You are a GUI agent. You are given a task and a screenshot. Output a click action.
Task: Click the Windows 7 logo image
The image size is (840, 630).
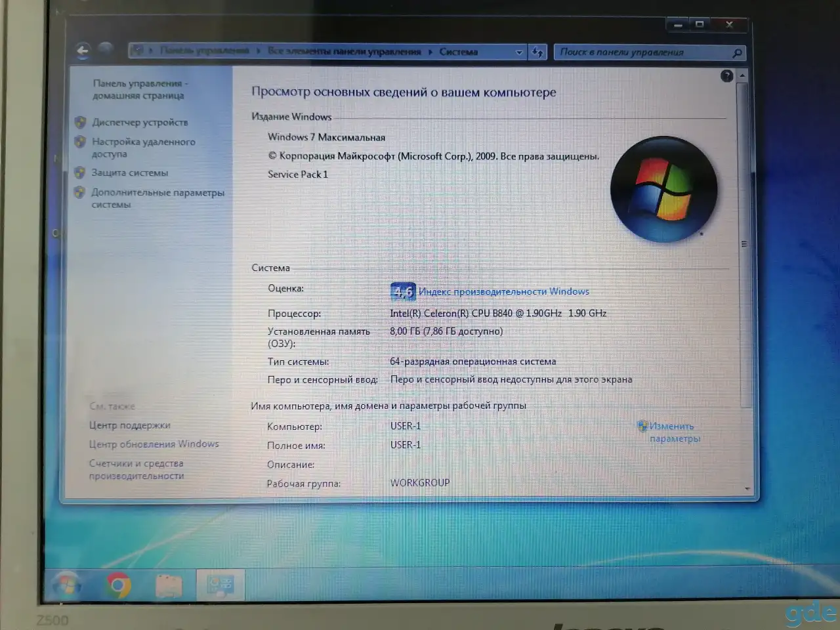pyautogui.click(x=663, y=189)
